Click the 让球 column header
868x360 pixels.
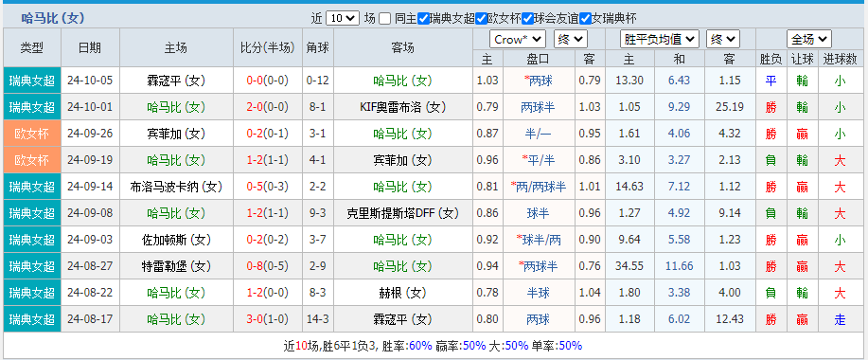802,59
